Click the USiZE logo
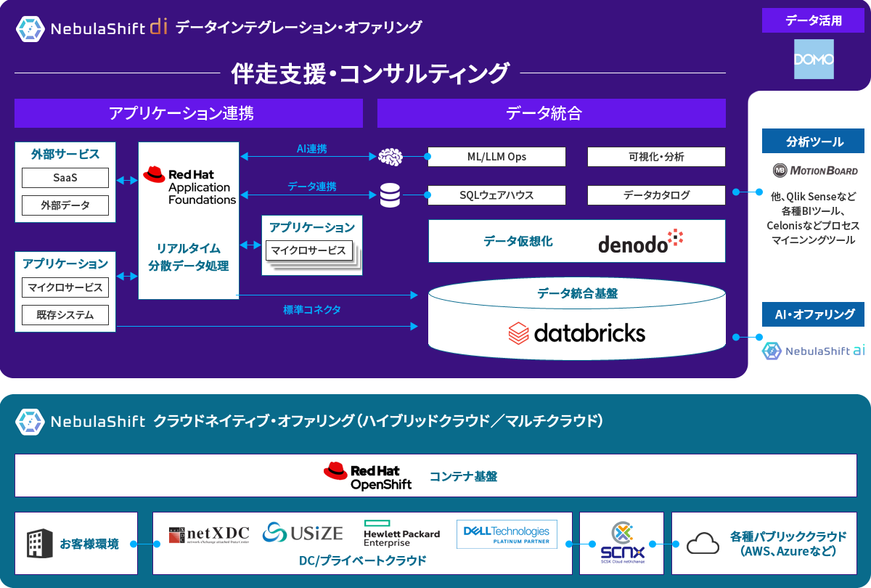This screenshot has width=871, height=588. pos(303,534)
